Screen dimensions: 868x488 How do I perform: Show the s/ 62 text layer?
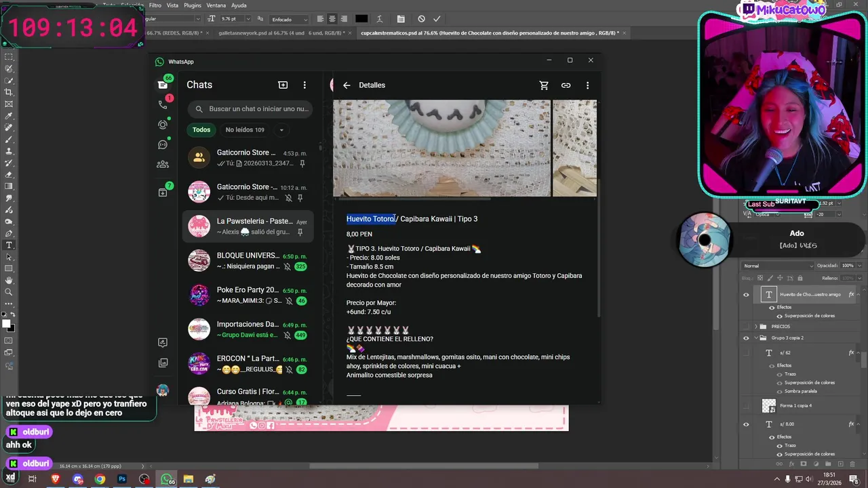coord(746,352)
